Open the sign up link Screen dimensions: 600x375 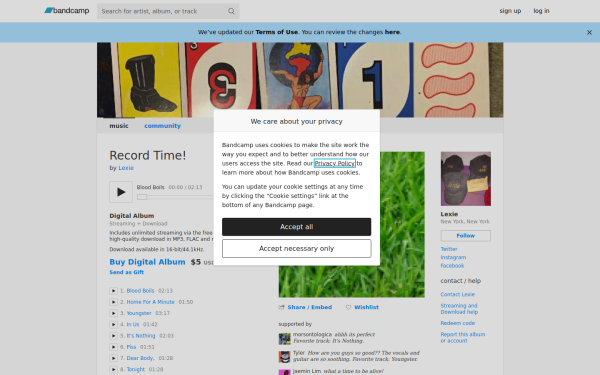click(x=510, y=11)
